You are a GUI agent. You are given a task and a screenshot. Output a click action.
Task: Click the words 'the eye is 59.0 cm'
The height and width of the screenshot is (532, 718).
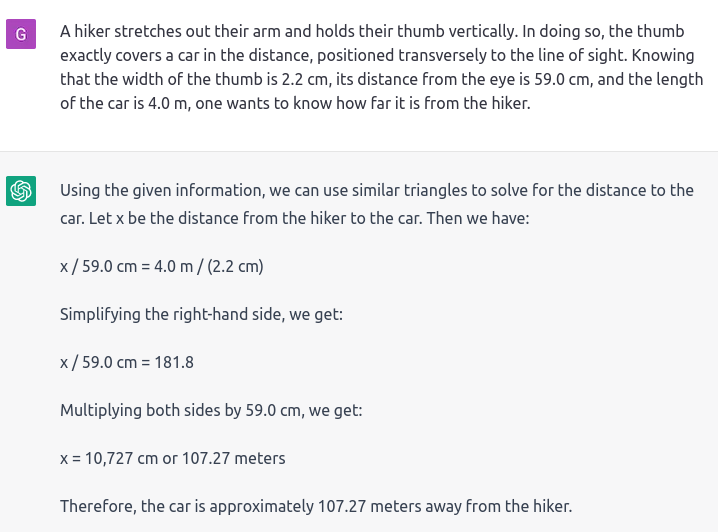point(526,79)
